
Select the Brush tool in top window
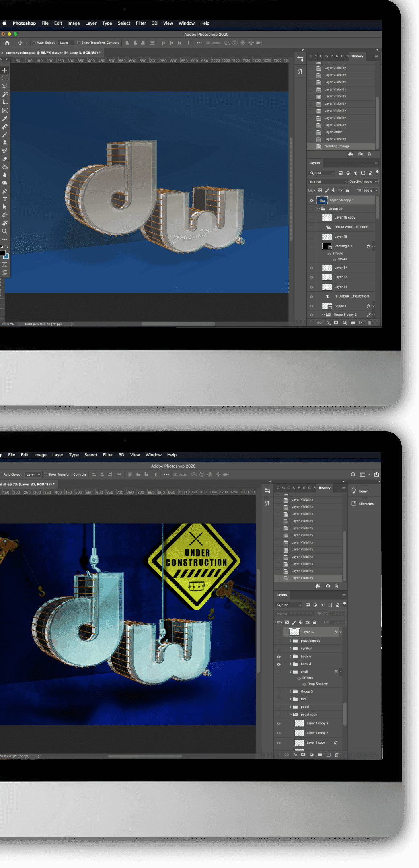coord(5,135)
